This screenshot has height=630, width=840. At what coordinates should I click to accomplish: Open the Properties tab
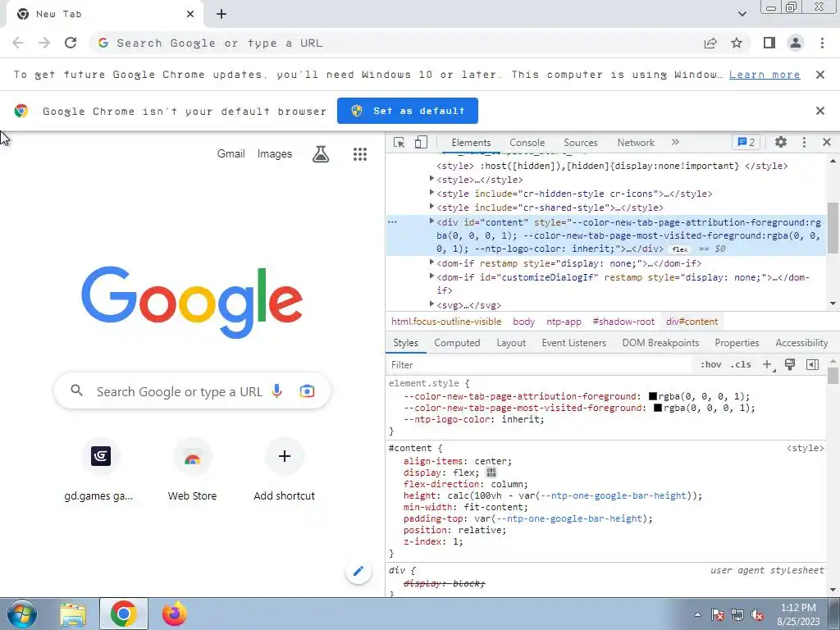point(737,343)
